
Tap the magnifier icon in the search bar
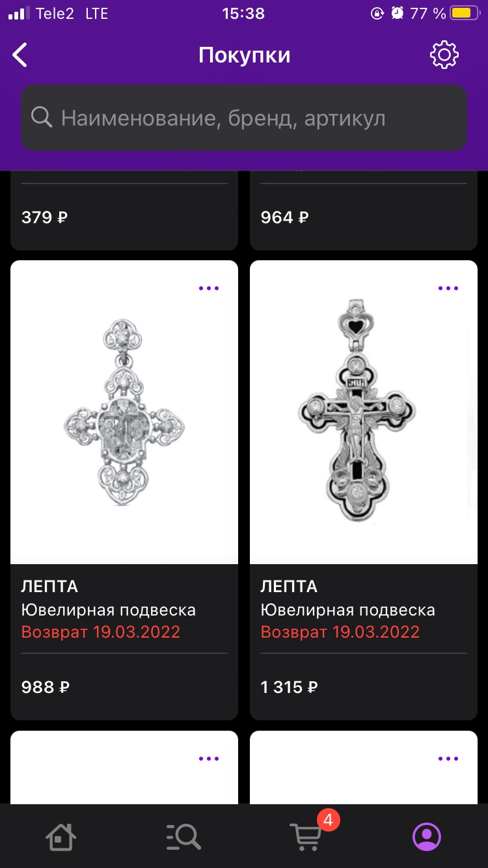click(x=42, y=118)
